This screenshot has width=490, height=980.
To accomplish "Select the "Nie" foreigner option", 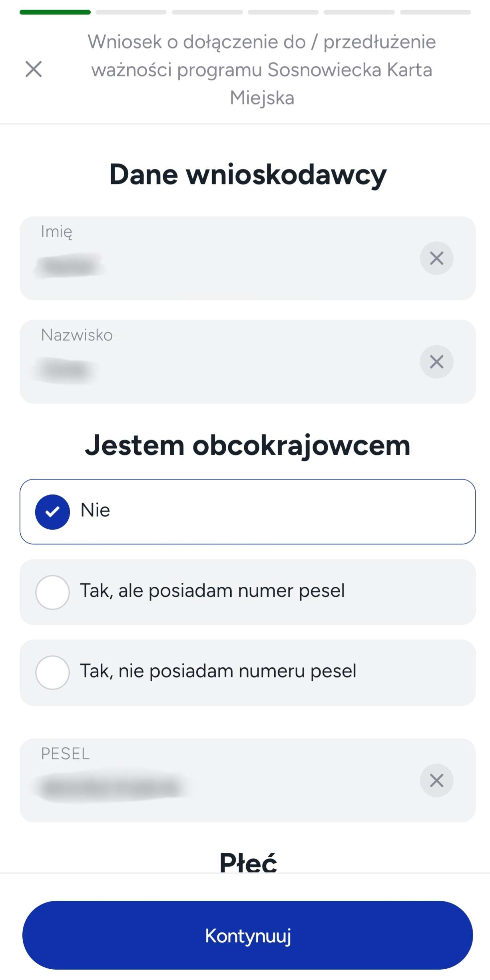I will click(247, 512).
